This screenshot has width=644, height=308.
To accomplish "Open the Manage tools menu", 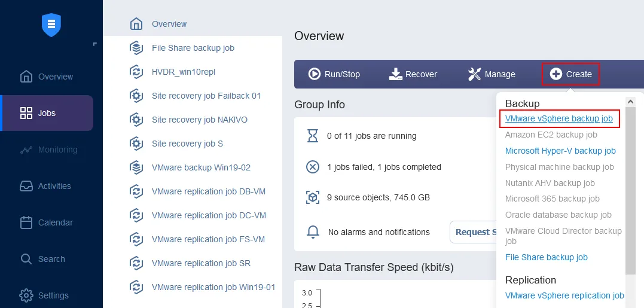I will (491, 74).
